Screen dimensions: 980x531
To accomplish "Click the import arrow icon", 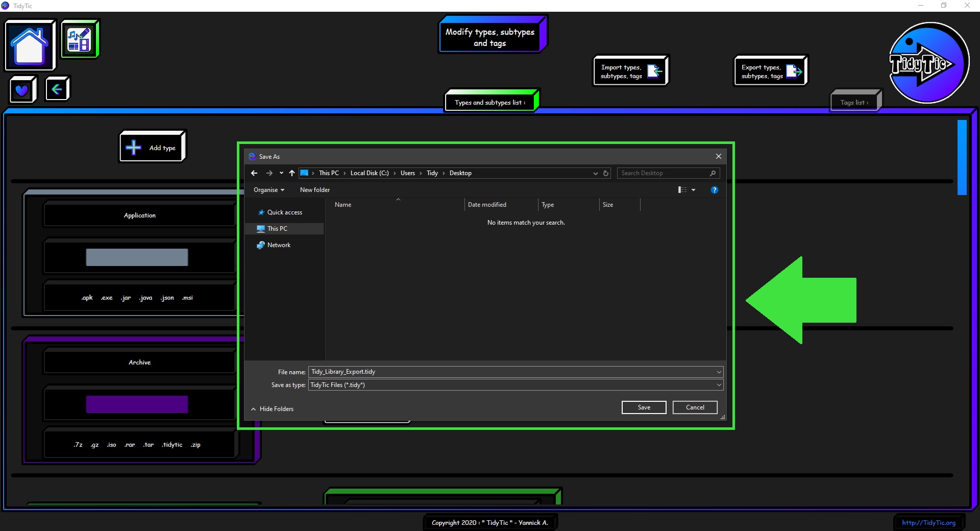I will (x=654, y=71).
